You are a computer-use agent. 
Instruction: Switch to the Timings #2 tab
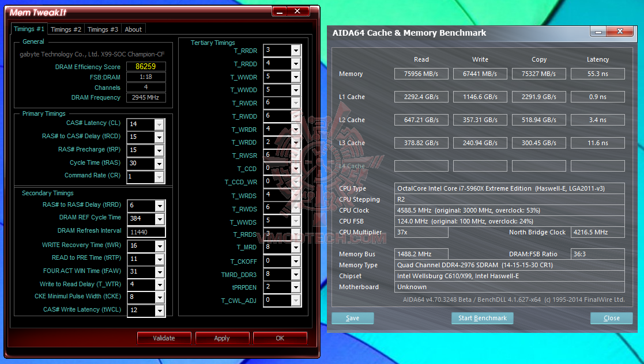point(66,29)
